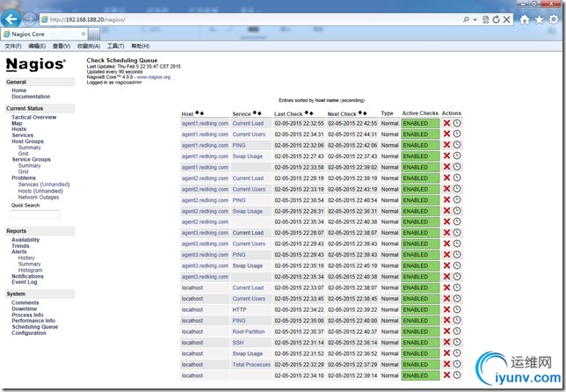Image resolution: width=566 pixels, height=392 pixels.
Task: Open browser settings gear icon
Action: click(x=554, y=19)
